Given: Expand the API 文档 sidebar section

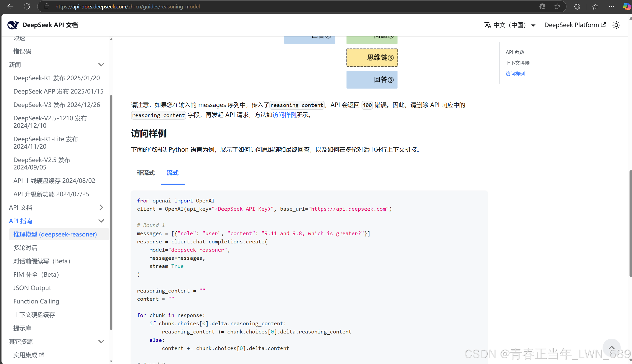Looking at the screenshot, I should click(101, 207).
